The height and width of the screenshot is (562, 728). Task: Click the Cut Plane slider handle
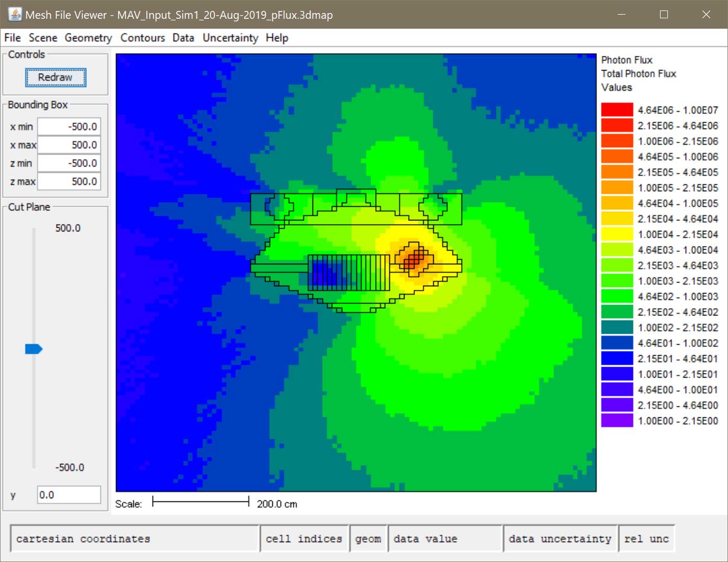[33, 349]
